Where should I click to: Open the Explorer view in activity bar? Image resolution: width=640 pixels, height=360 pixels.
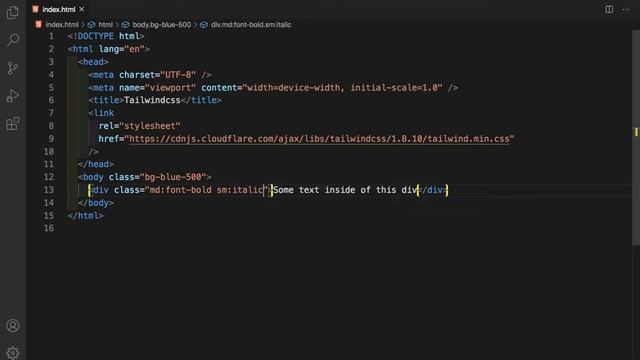(13, 13)
